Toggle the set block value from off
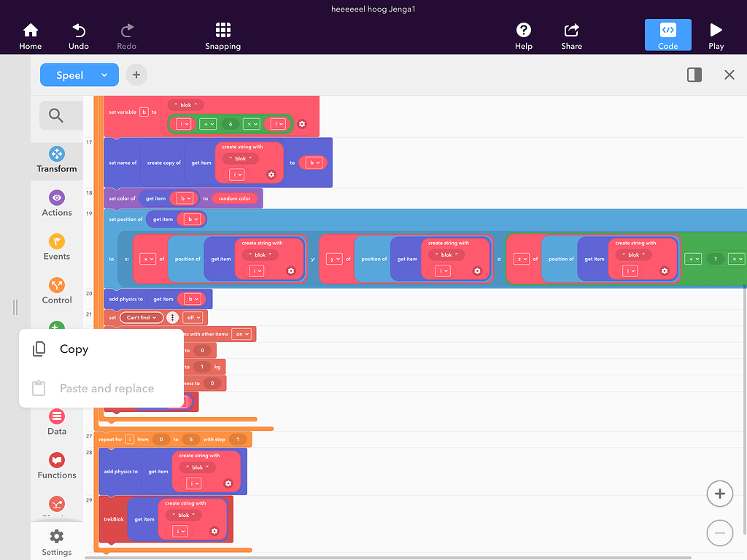747x560 pixels. [x=193, y=317]
